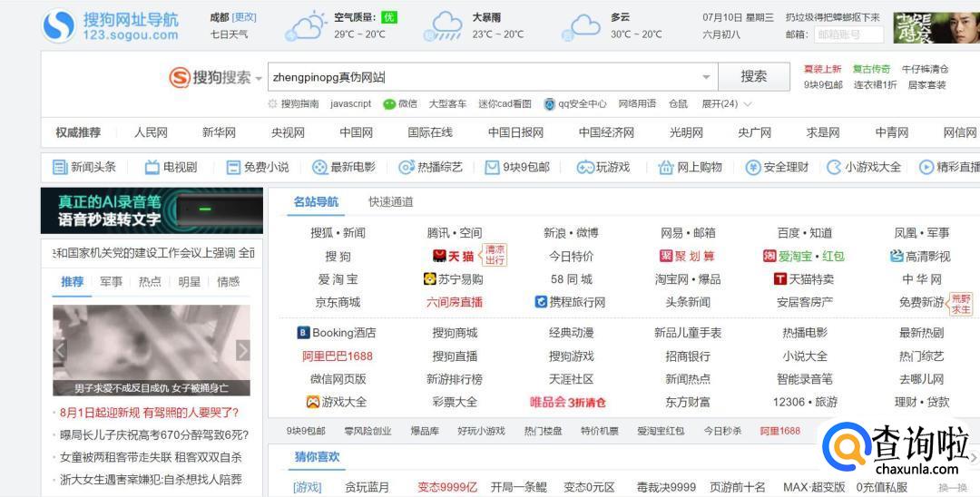Open the 爱淘宝·红包 site link
This screenshot has width=980, height=497.
[804, 256]
